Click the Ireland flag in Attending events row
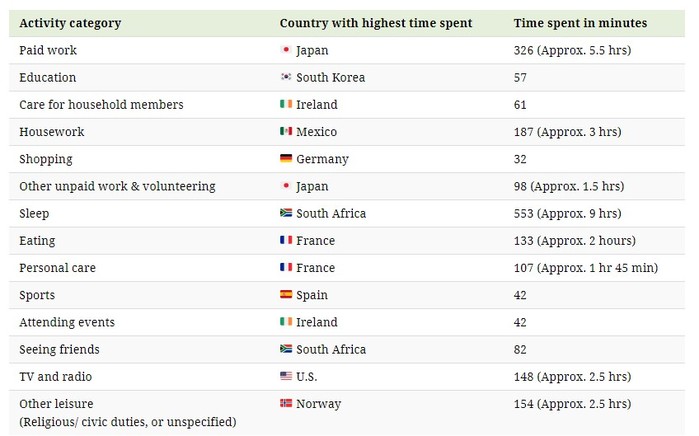The height and width of the screenshot is (436, 699). tap(286, 321)
